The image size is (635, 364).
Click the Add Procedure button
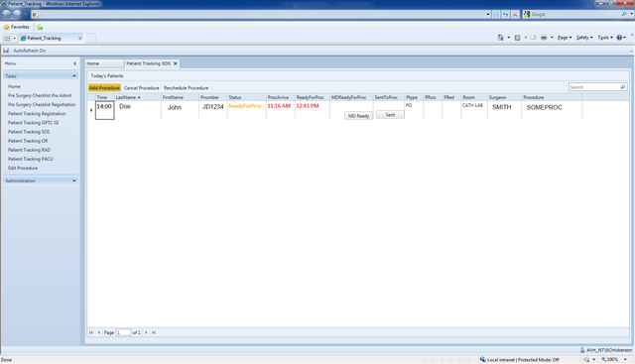[104, 88]
